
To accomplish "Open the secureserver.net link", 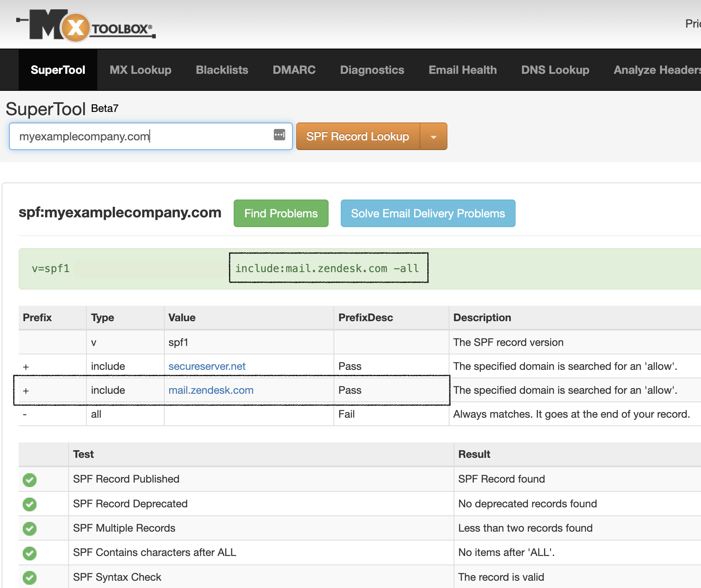I will coord(207,366).
